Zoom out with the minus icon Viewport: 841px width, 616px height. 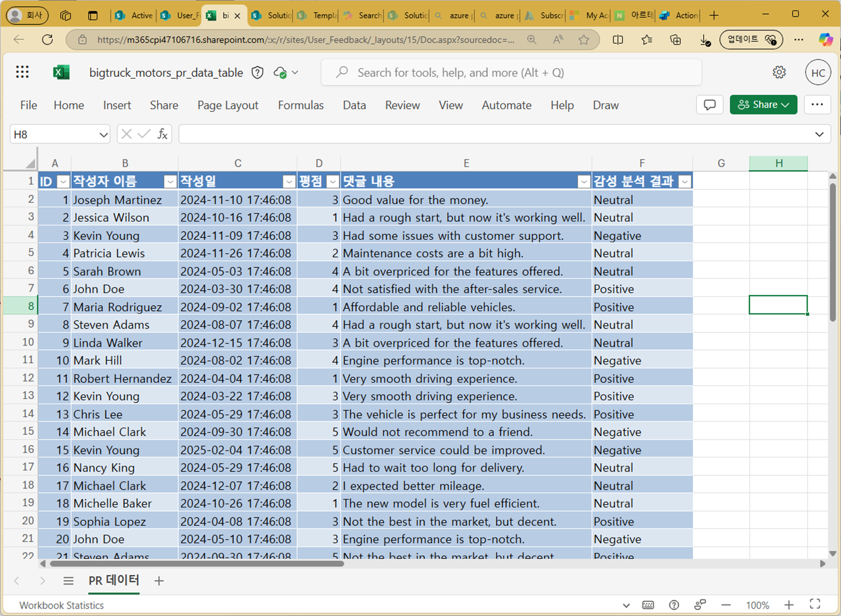click(726, 605)
